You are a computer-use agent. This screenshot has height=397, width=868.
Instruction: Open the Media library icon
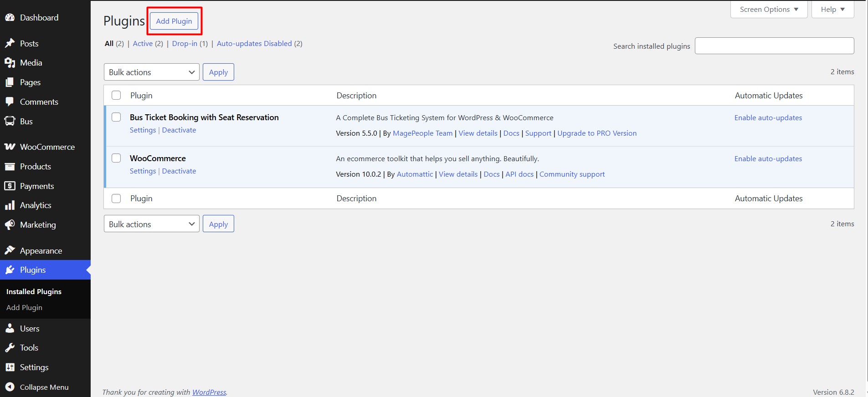coord(10,63)
